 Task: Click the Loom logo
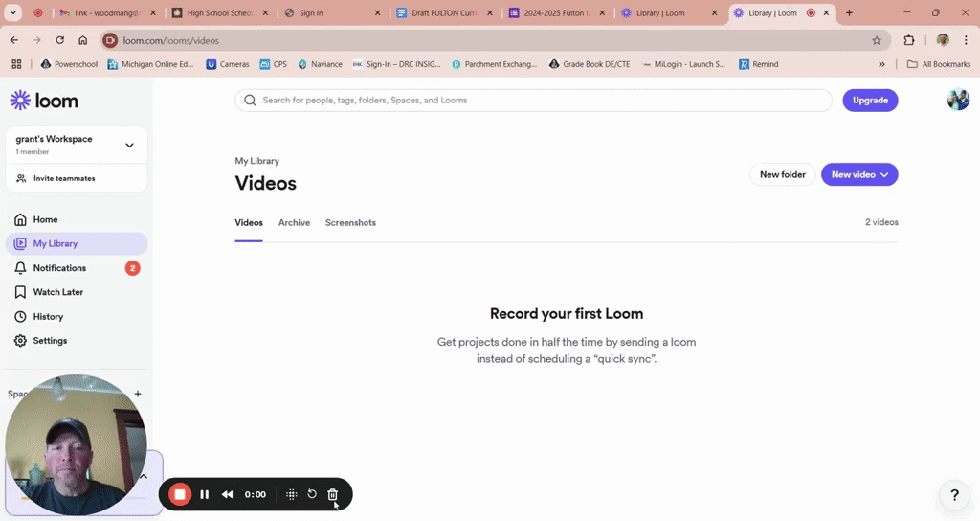coord(44,101)
